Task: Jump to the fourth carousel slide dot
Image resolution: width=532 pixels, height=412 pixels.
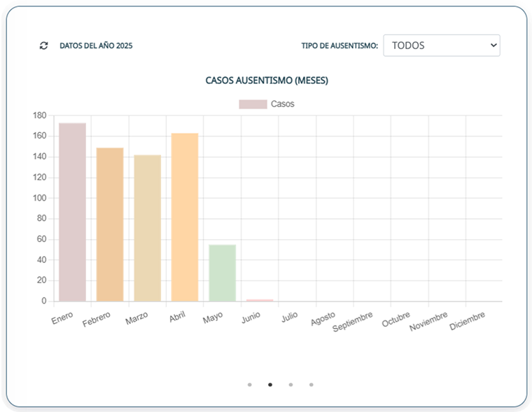Action: [x=311, y=384]
